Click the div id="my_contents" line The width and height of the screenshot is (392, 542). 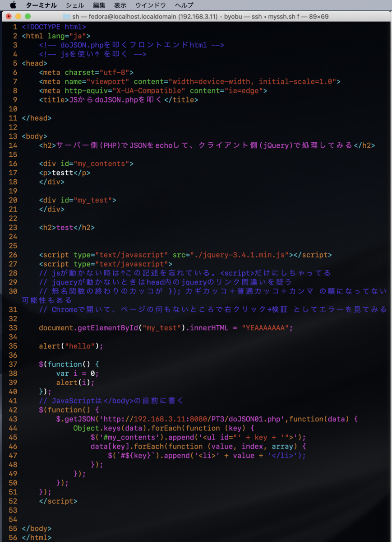(x=86, y=164)
